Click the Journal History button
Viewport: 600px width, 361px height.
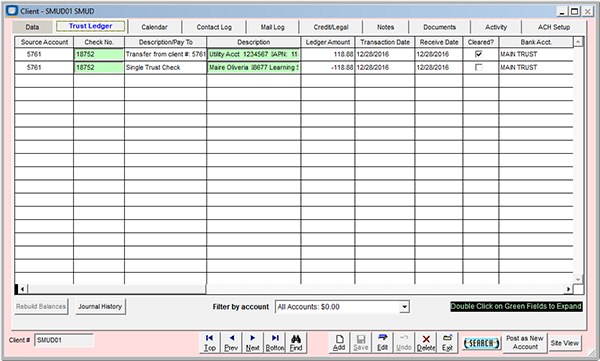(100, 307)
